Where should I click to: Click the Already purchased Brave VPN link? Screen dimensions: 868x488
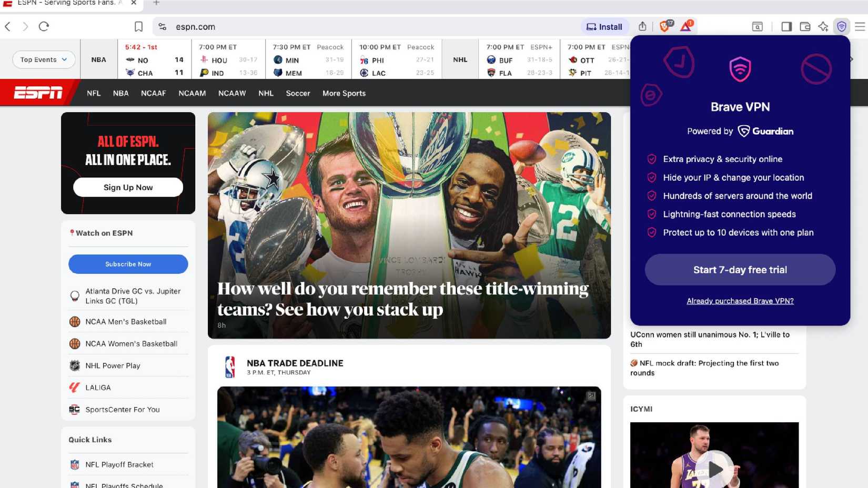[x=740, y=301]
